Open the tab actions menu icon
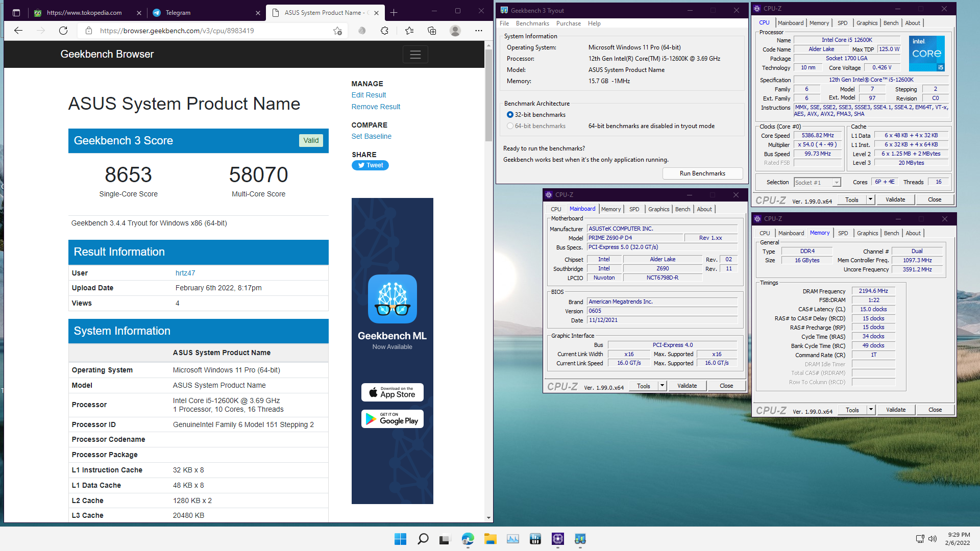980x551 pixels. click(16, 13)
